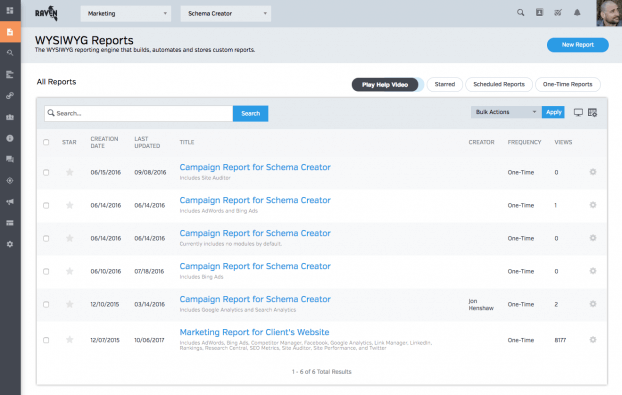Click the blue Search button
The height and width of the screenshot is (395, 622).
250,113
